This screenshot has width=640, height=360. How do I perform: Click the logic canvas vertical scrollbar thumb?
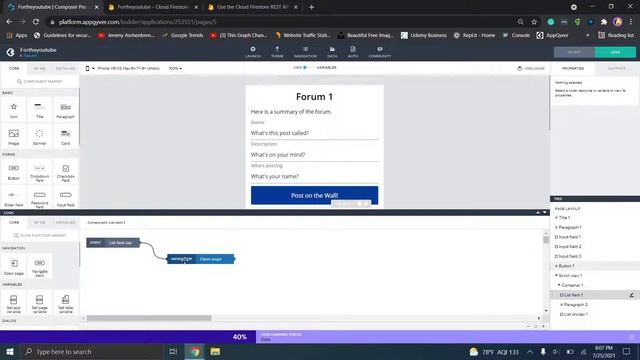coord(546,240)
